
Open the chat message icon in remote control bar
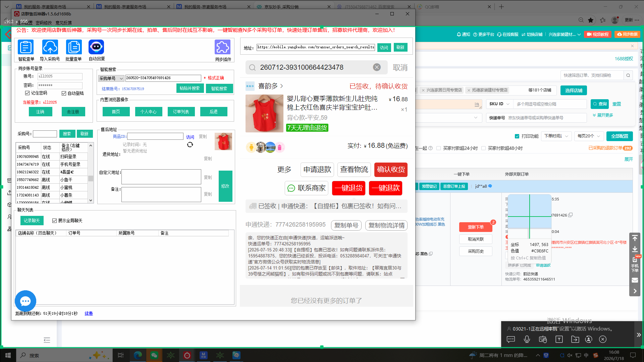pos(511,340)
